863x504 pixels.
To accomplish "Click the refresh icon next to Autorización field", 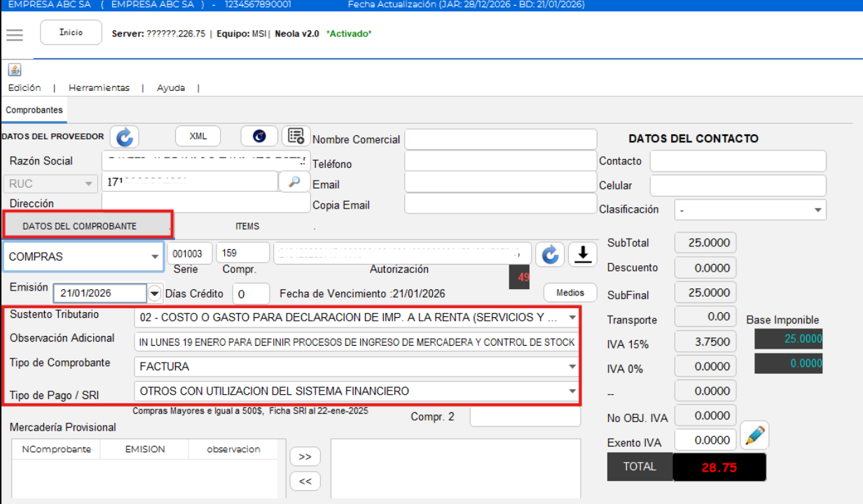I will pos(550,255).
